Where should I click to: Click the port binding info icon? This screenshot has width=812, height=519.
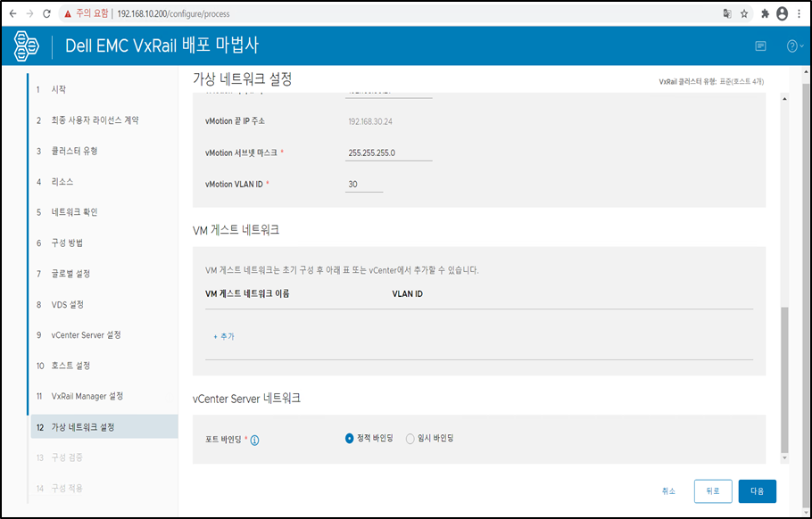pyautogui.click(x=255, y=441)
